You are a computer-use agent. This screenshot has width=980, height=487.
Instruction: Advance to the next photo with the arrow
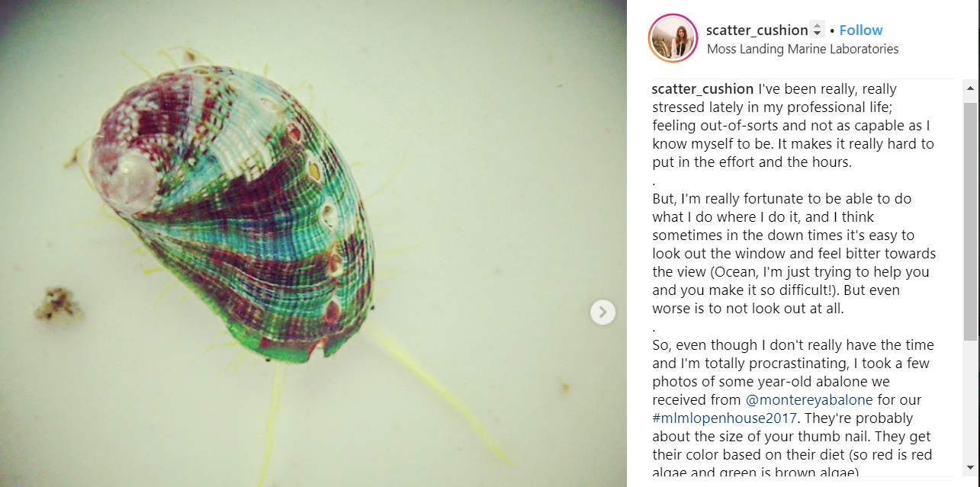click(602, 312)
